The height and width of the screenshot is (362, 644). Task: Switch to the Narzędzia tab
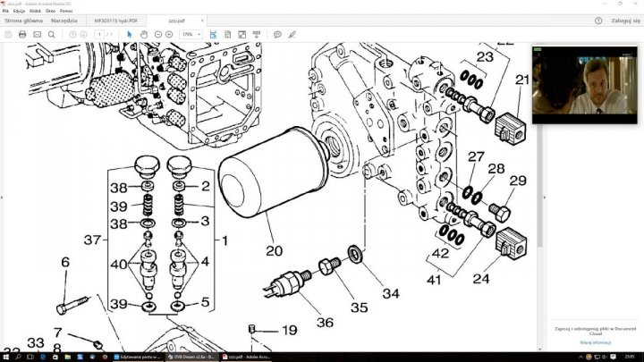click(64, 19)
